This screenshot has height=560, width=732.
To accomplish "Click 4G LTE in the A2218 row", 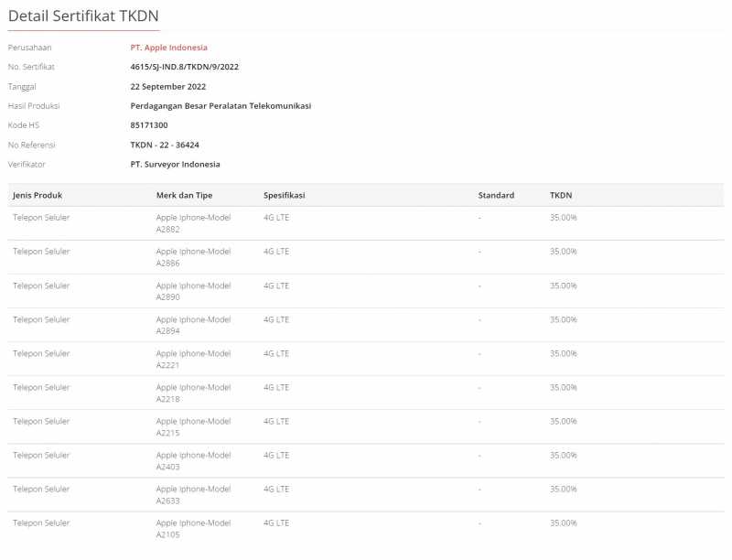I will click(276, 387).
